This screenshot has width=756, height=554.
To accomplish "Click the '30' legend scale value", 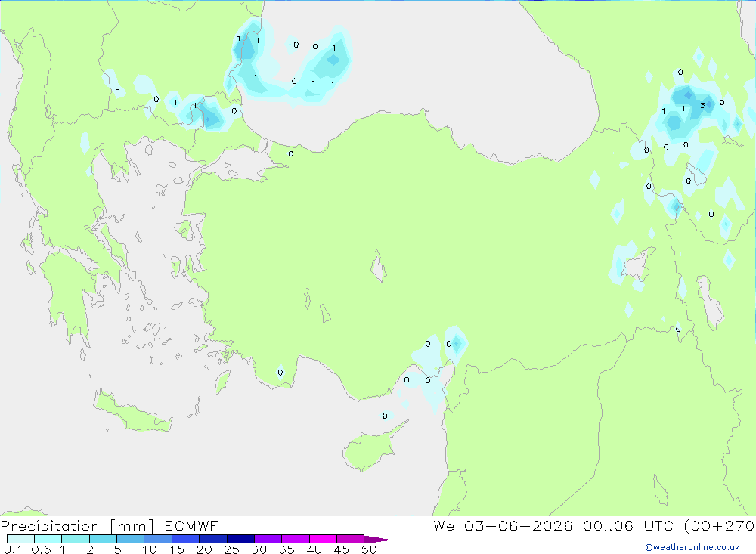I will coord(259,549).
